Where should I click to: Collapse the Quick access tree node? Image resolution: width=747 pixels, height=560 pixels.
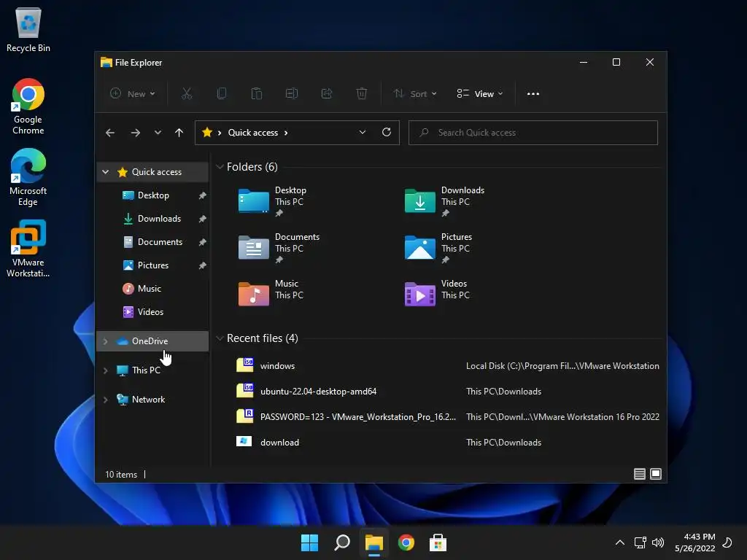[x=106, y=172]
